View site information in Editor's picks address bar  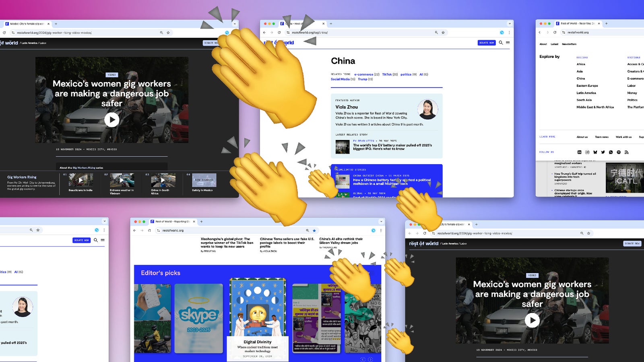coord(159,230)
